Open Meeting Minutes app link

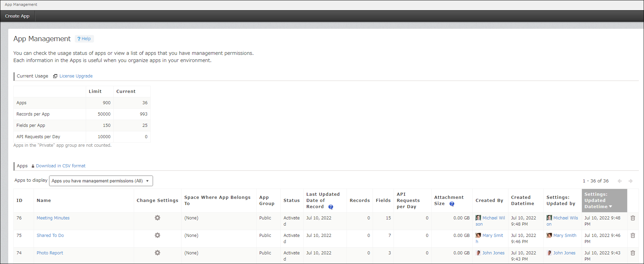(x=53, y=218)
